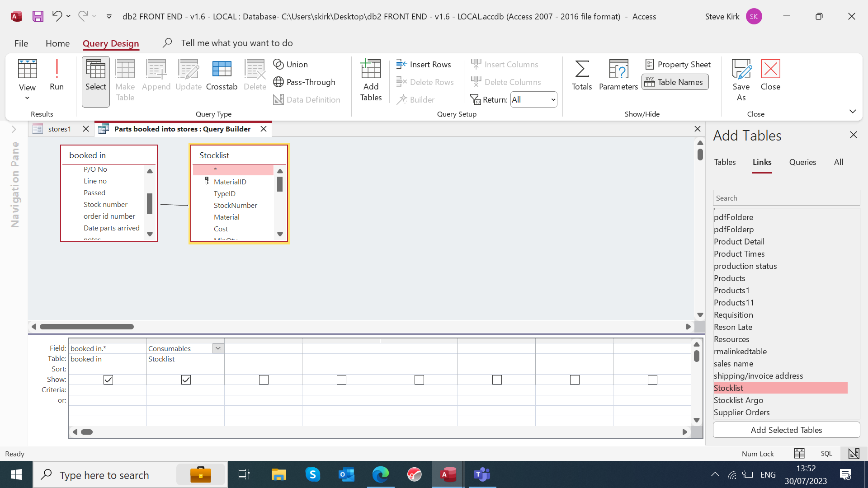Screen dimensions: 868x488
Task: Click Insert Rows in Query Setup
Action: pos(424,64)
